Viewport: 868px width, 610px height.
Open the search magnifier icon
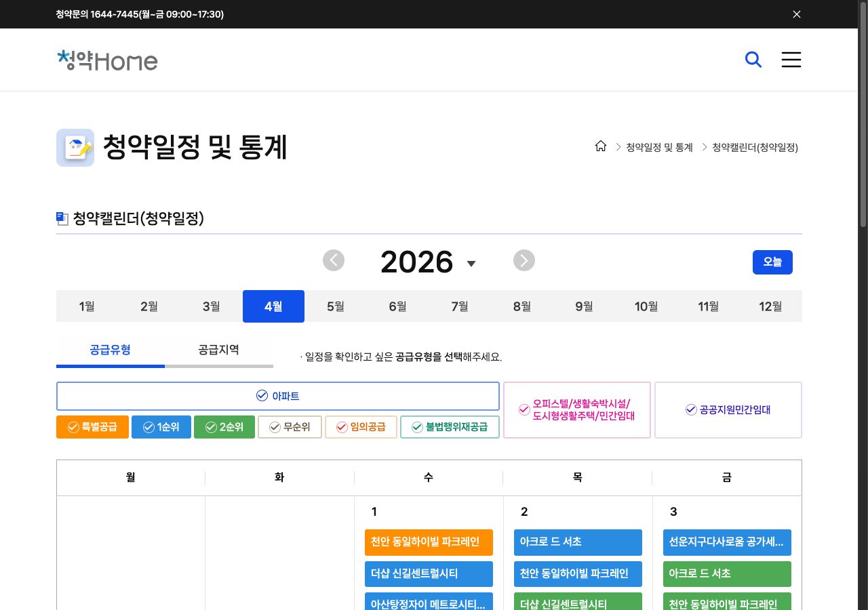tap(753, 60)
